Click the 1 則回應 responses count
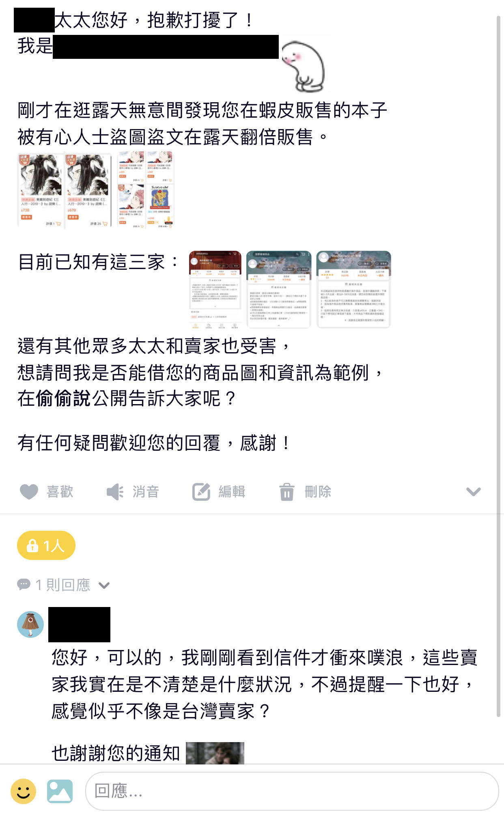The width and height of the screenshot is (504, 818). 62,585
